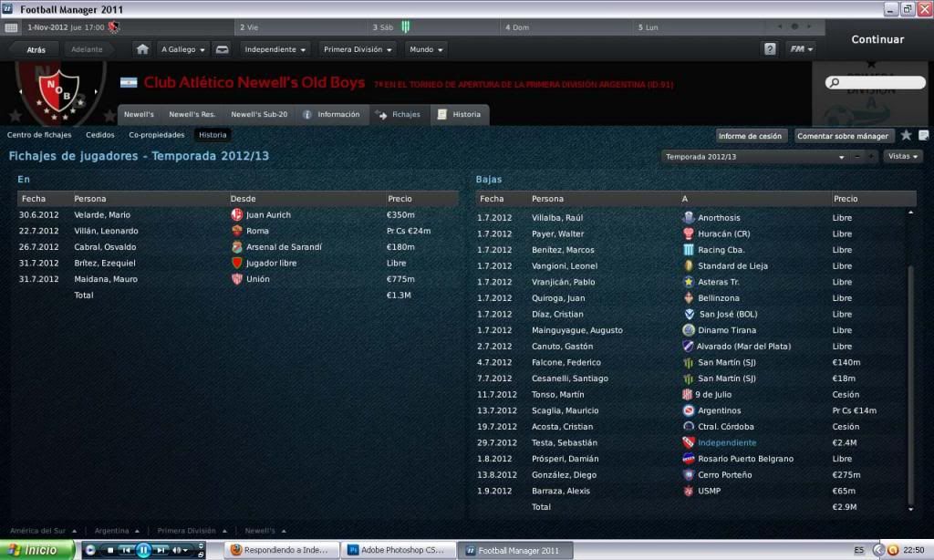Click the Atrás back button
The image size is (934, 560).
click(x=36, y=50)
